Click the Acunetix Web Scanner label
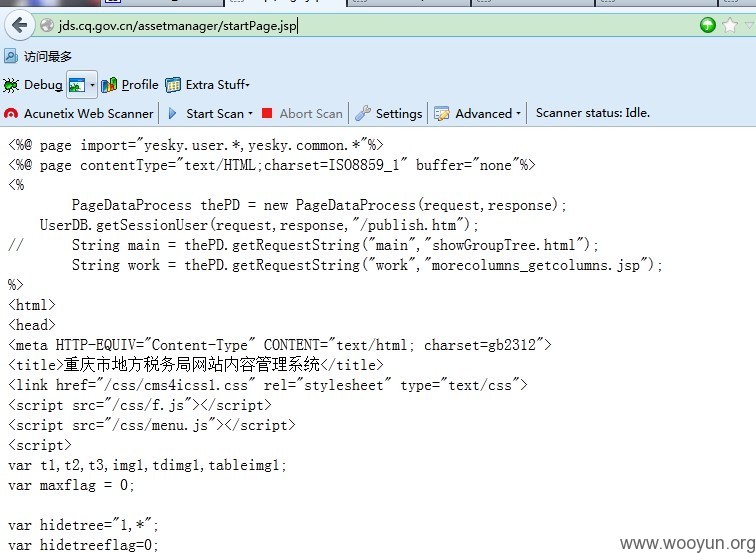 pos(89,114)
